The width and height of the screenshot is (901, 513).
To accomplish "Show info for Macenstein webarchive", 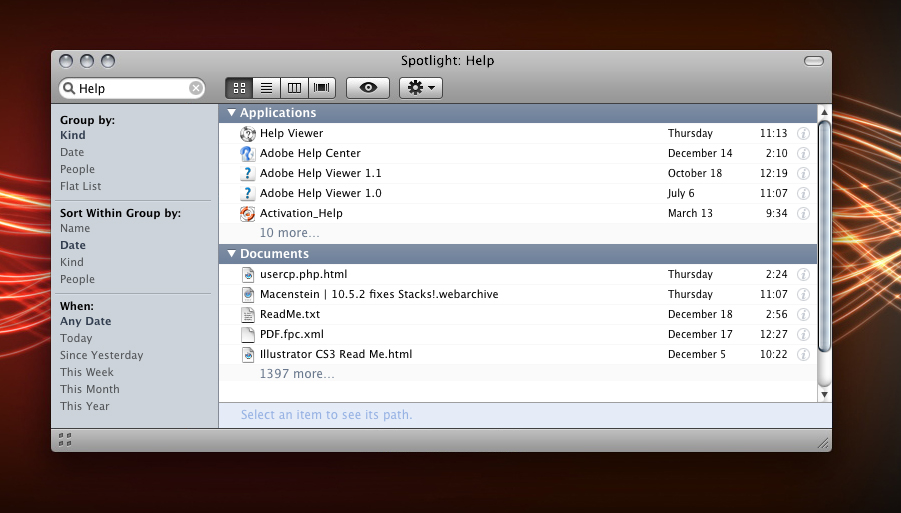I will coord(803,295).
